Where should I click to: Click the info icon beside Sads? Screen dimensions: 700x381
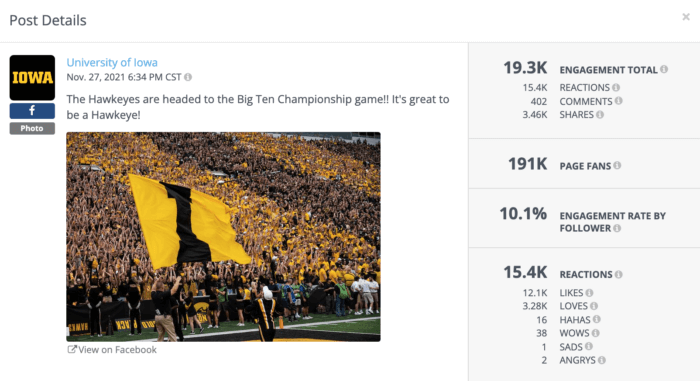[x=588, y=347]
